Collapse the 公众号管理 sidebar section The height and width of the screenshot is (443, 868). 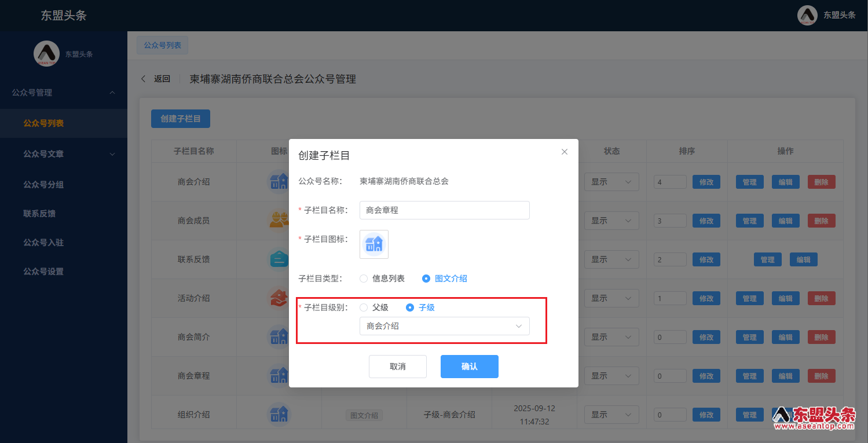pyautogui.click(x=64, y=93)
